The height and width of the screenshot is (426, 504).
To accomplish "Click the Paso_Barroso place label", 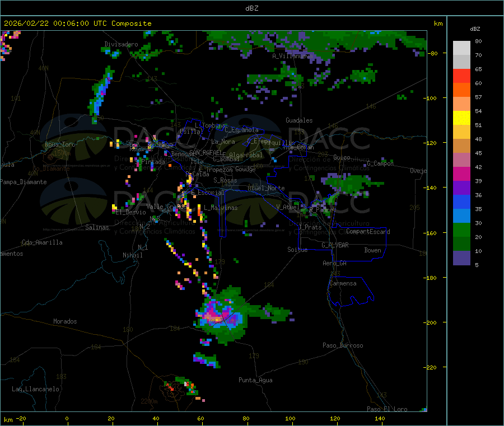I will pos(343,345).
